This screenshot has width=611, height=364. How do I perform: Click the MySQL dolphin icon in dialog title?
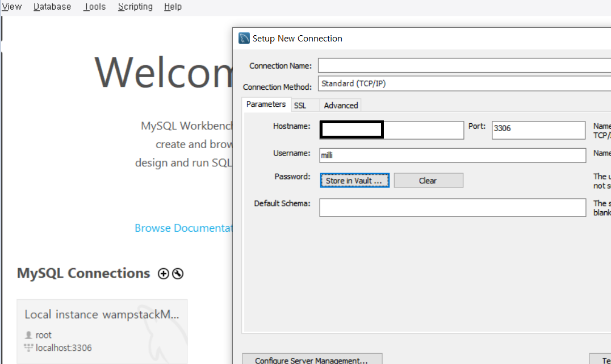(x=244, y=38)
